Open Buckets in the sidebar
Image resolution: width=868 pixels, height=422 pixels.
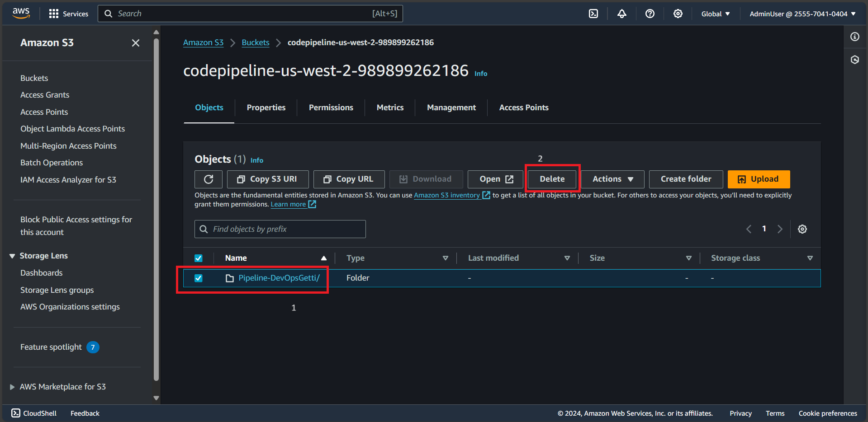pos(34,78)
